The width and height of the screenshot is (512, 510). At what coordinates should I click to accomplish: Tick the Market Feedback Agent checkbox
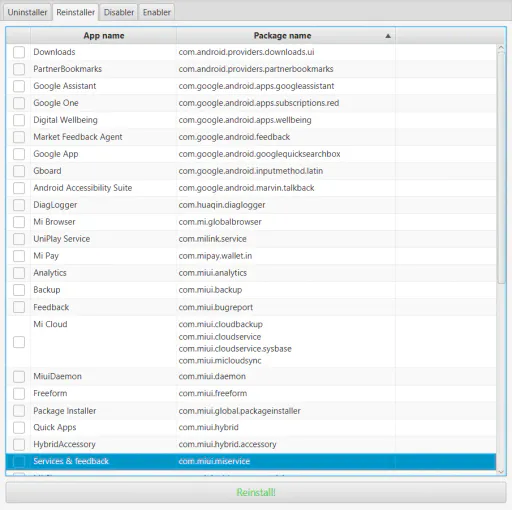(19, 137)
